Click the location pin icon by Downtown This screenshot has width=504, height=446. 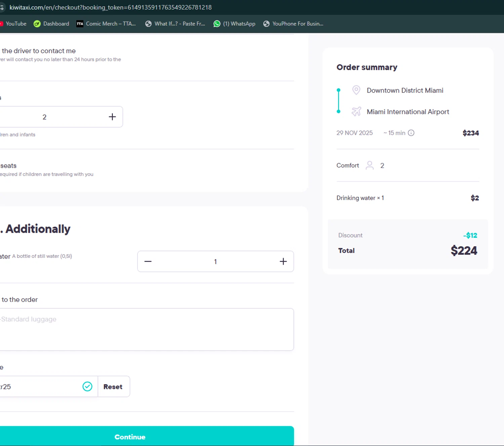[x=356, y=90]
